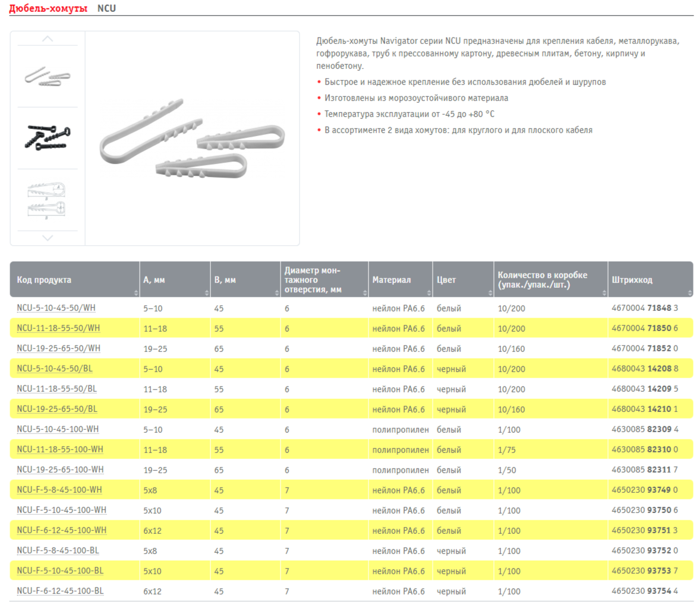This screenshot has width=700, height=607.
Task: Click черный in NCU-5-10-45-50/BL row
Action: pyautogui.click(x=452, y=369)
